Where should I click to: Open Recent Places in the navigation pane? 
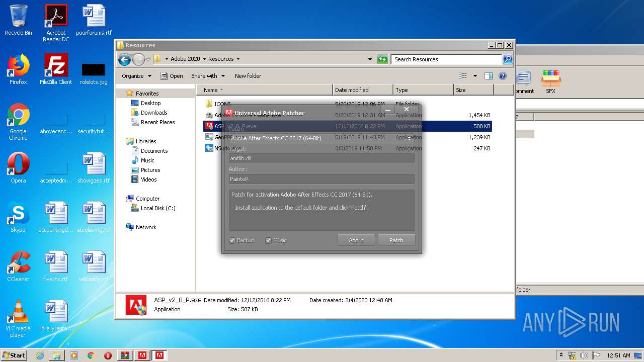coord(157,122)
